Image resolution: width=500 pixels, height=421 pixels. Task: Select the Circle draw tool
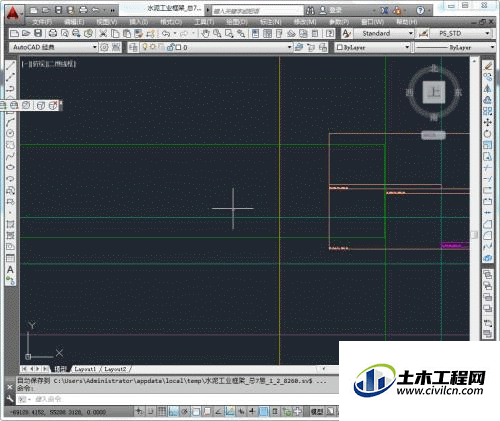point(10,133)
